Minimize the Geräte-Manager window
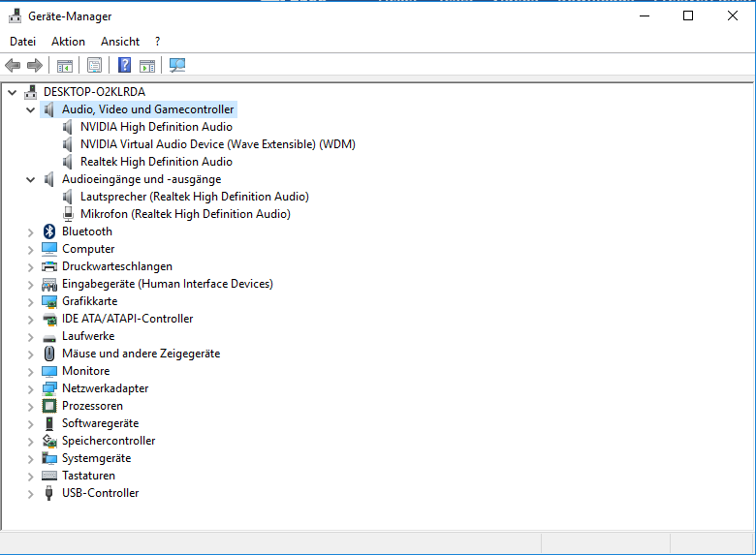 tap(645, 15)
